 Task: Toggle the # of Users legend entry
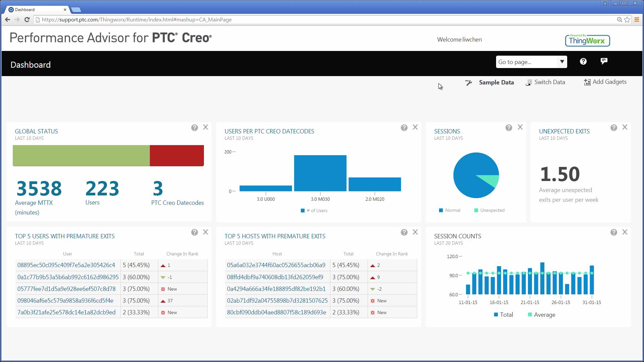pos(314,211)
